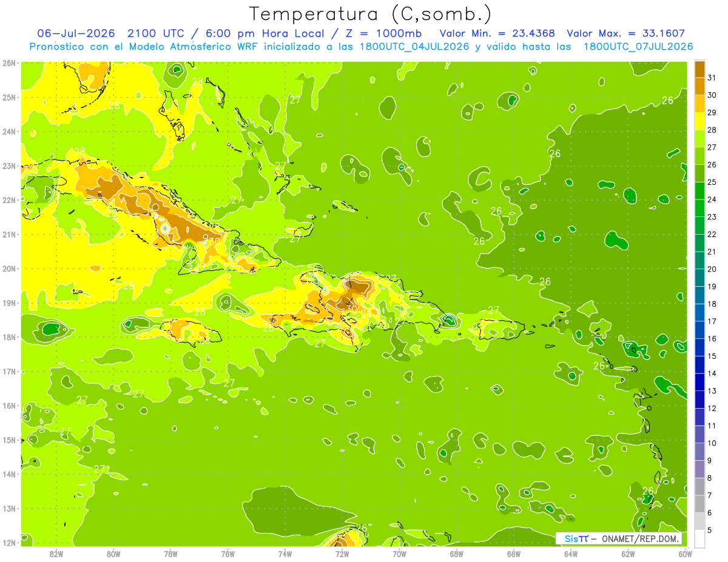Select the purple legend band between 9 and 10
728x562 pixels.
coord(699,452)
